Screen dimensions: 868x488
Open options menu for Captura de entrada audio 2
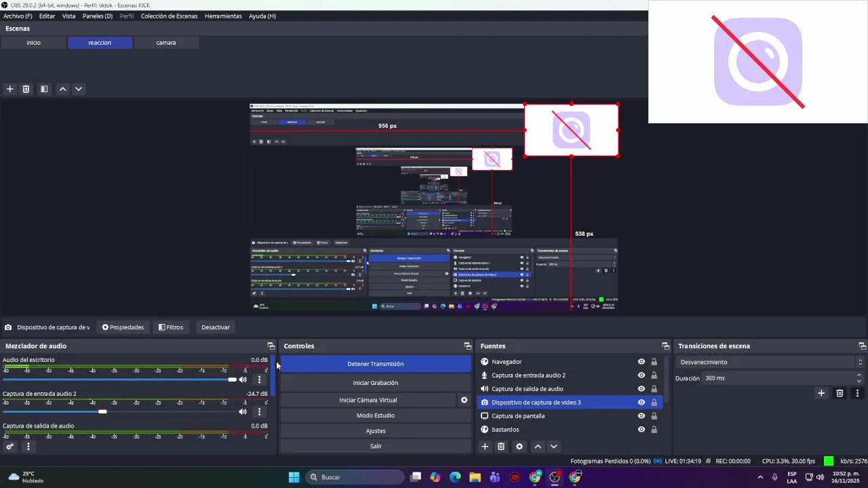[259, 411]
